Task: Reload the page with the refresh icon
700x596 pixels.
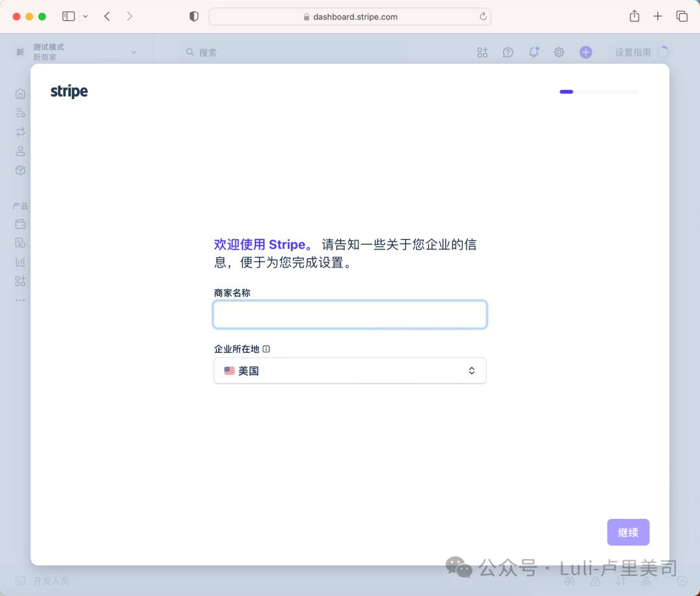Action: pos(483,16)
